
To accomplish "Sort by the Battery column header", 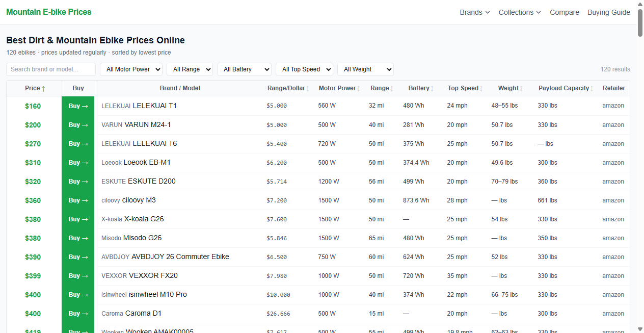I will [421, 88].
